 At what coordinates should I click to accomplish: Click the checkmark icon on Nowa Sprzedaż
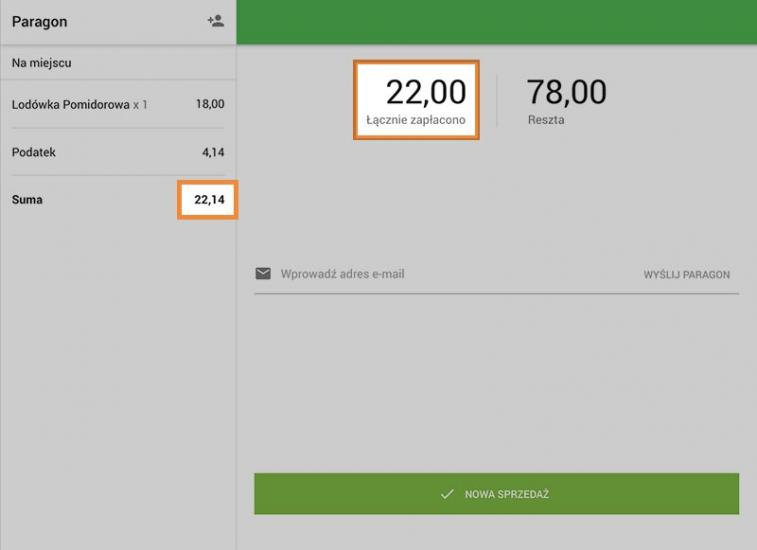coord(447,495)
